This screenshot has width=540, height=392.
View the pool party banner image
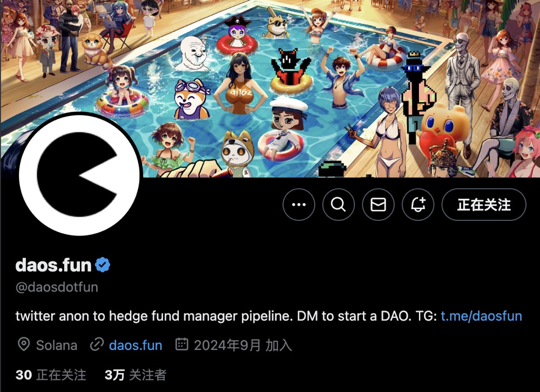(x=270, y=89)
